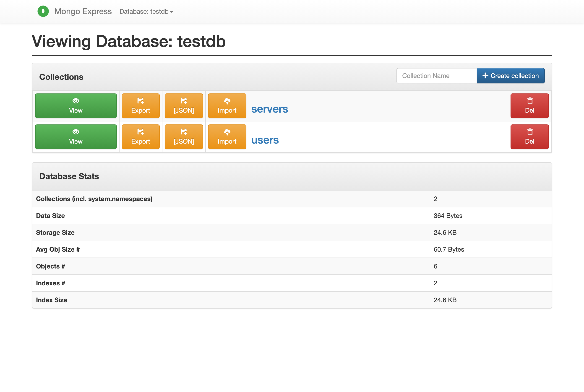
Task: Select the 364 Bytes data size value
Action: point(448,216)
